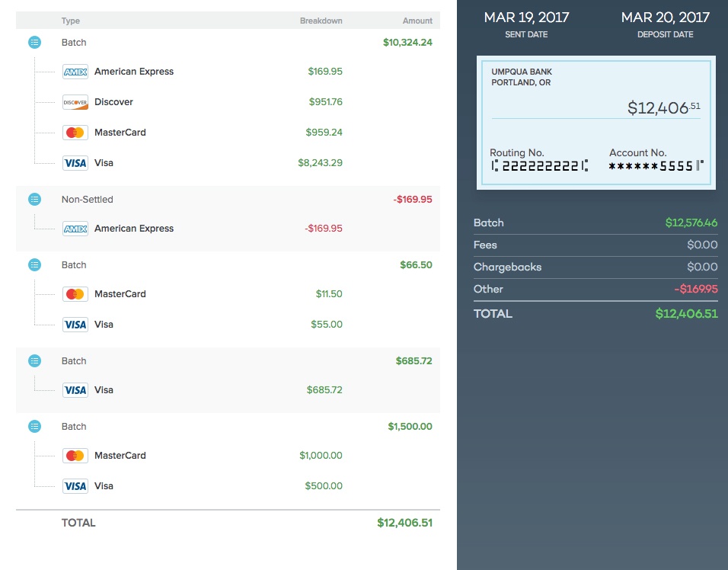Click the Visa icon in the last batch

click(x=75, y=485)
